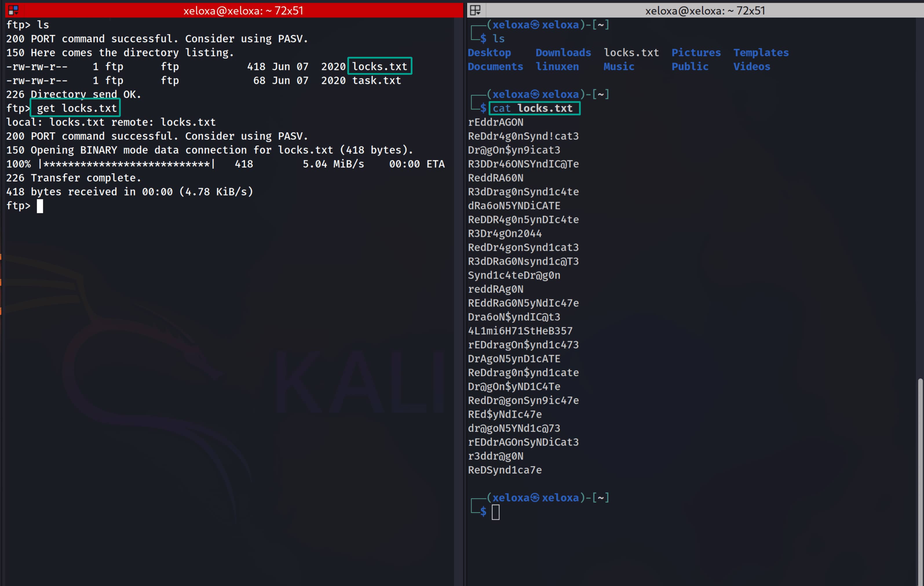Viewport: 924px width, 586px height.
Task: Click the right terminal scrollbar thumb
Action: tap(920, 480)
